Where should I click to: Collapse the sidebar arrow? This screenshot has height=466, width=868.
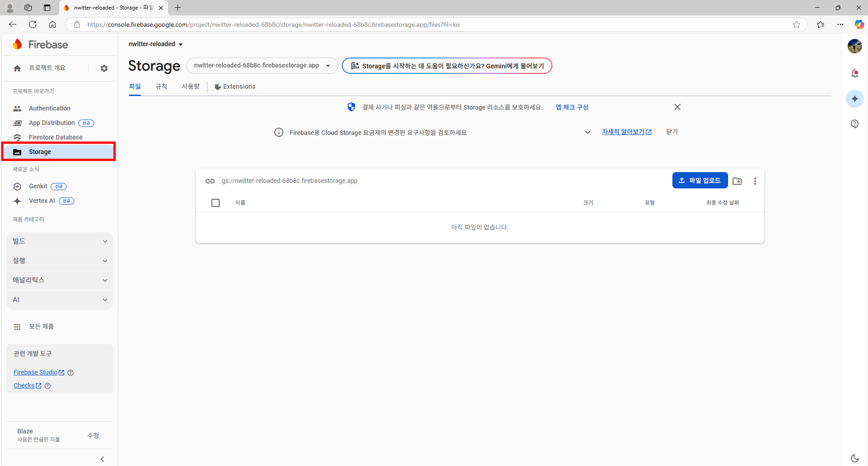(x=102, y=459)
